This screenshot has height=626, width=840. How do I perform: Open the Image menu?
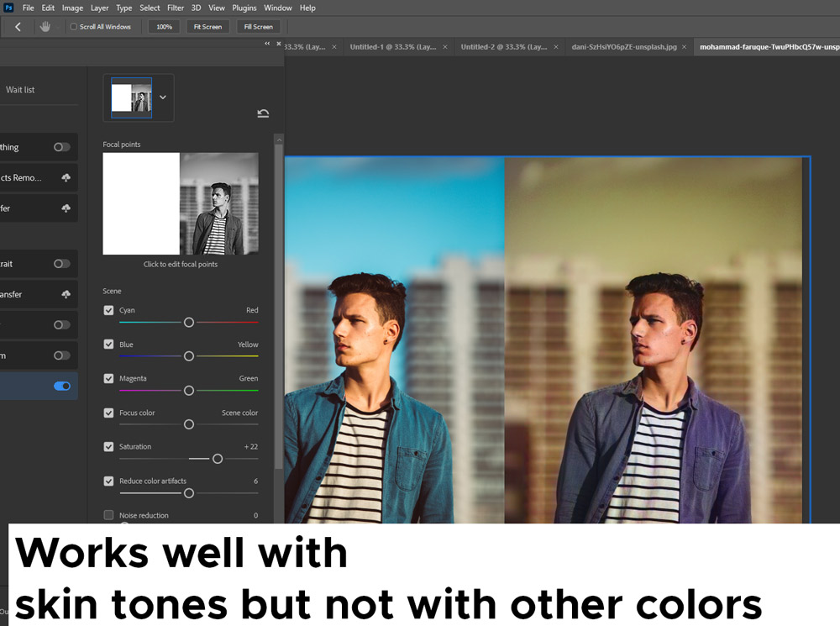point(72,8)
